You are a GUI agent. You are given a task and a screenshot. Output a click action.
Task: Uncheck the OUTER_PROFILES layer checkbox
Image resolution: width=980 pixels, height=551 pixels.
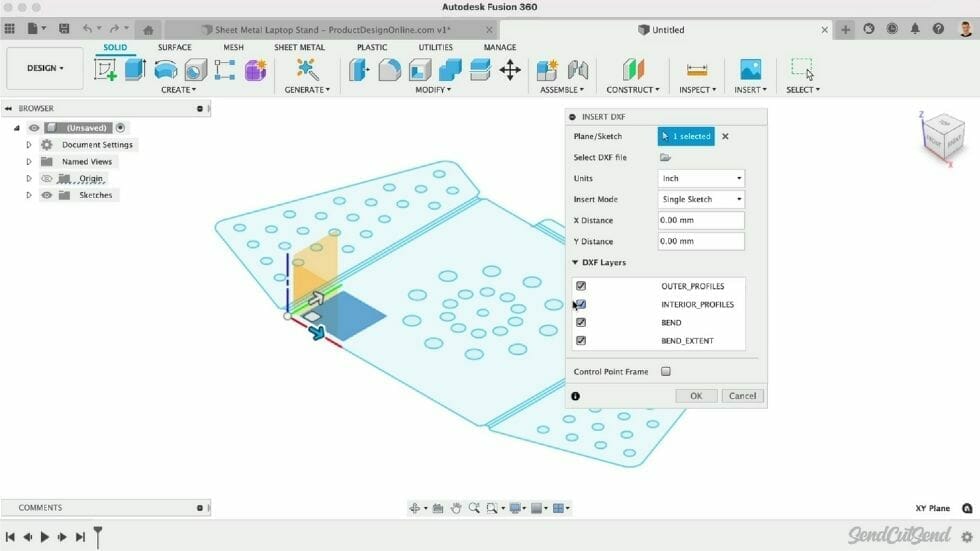coord(581,286)
